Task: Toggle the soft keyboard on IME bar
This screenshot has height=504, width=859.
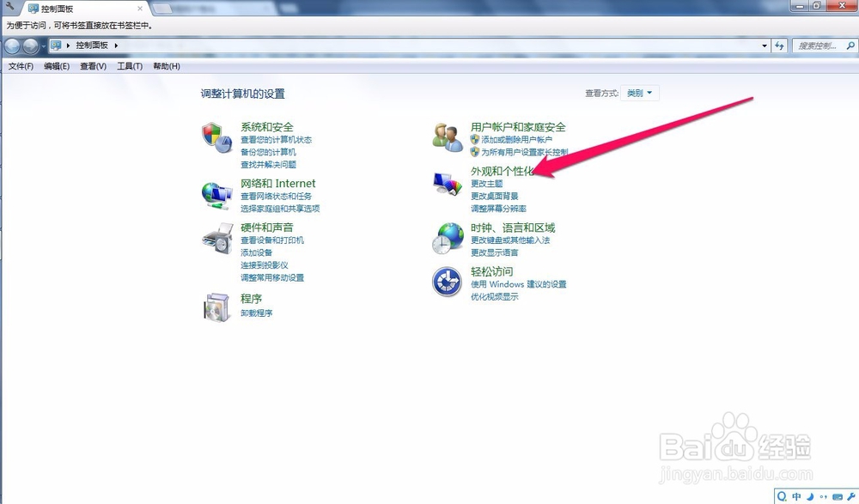Action: coord(838,495)
